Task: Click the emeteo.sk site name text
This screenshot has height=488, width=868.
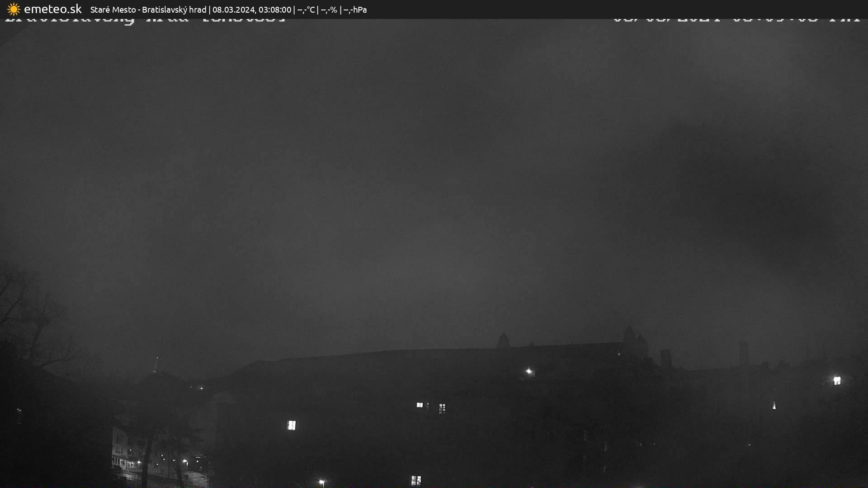Action: [x=52, y=9]
